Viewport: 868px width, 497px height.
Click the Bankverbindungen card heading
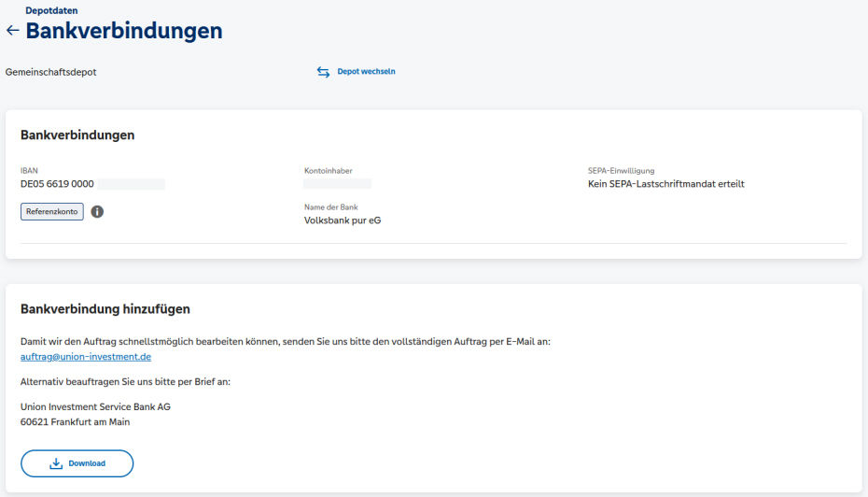click(77, 135)
